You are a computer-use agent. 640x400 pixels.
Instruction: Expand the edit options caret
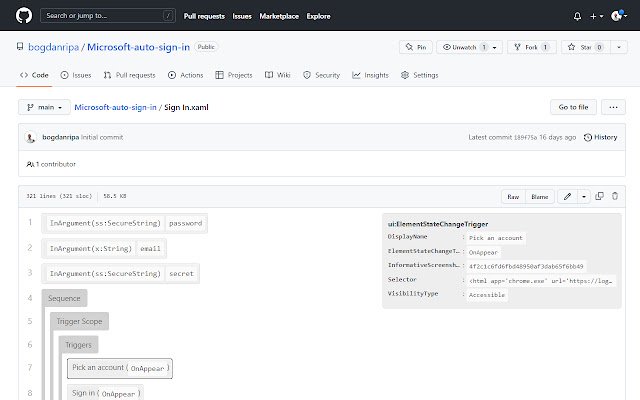pyautogui.click(x=584, y=197)
